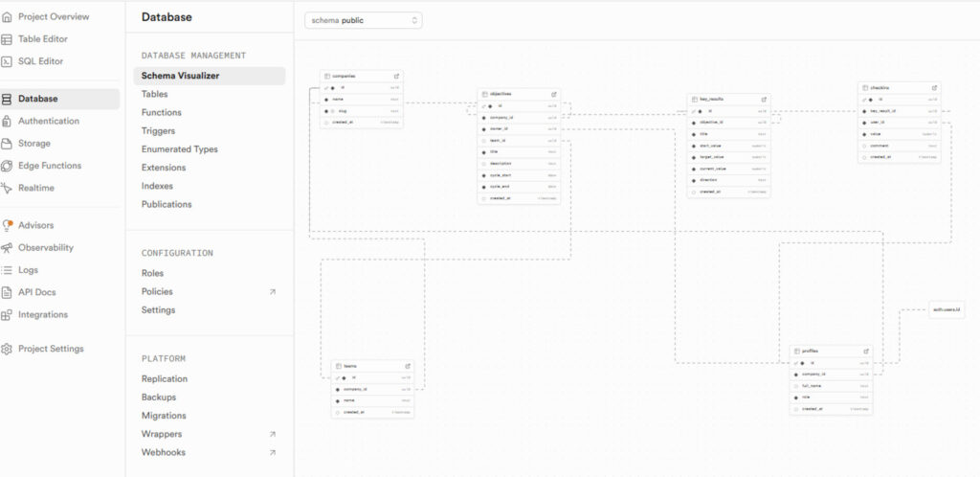This screenshot has width=980, height=477.
Task: Open the schema public dropdown
Action: pos(363,20)
